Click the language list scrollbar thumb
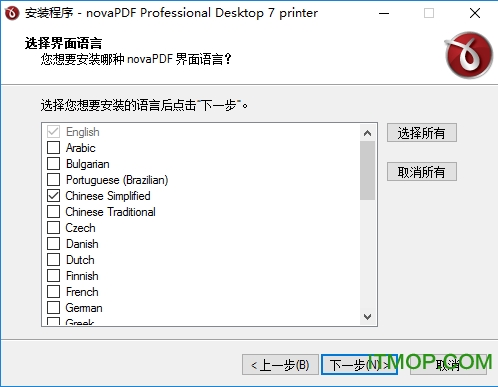Viewport: 498px width, 387px height. coord(367,170)
